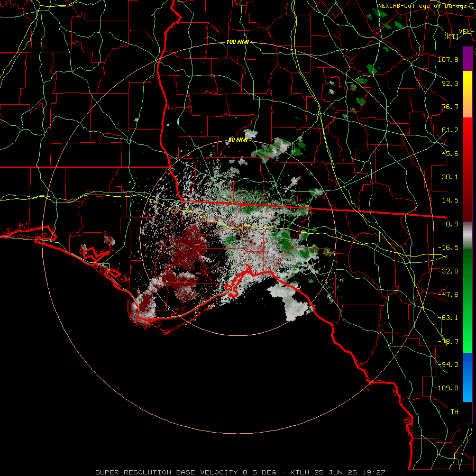Click the 30.1 legend value

coord(450,177)
